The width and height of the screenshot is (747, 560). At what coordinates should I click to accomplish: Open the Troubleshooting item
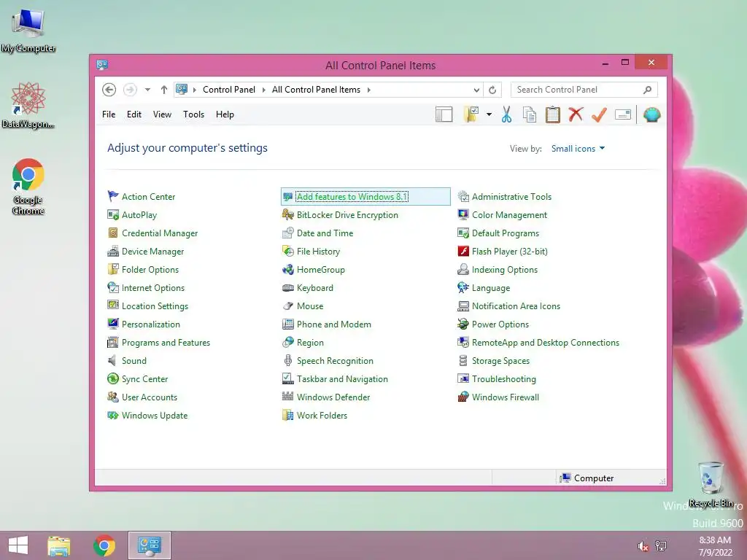(x=504, y=378)
